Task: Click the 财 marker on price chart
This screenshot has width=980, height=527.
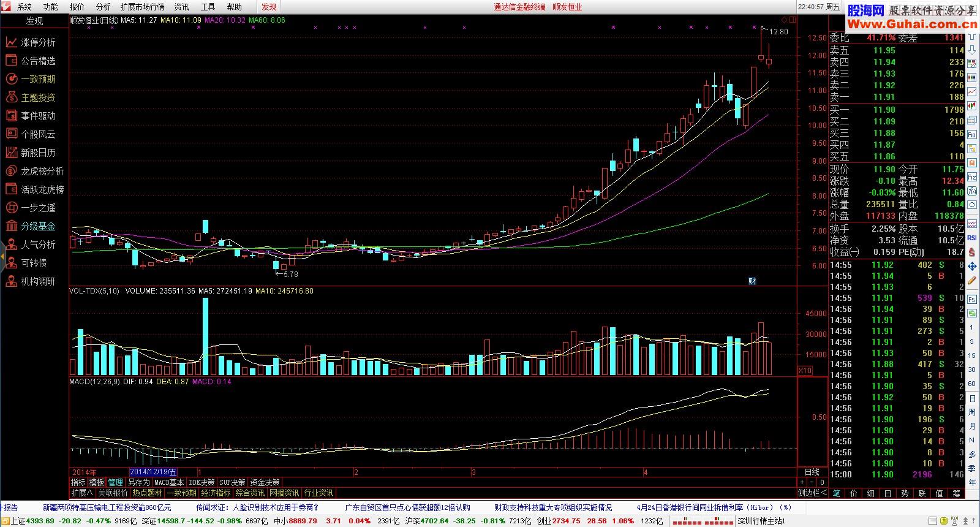Action: 752,281
